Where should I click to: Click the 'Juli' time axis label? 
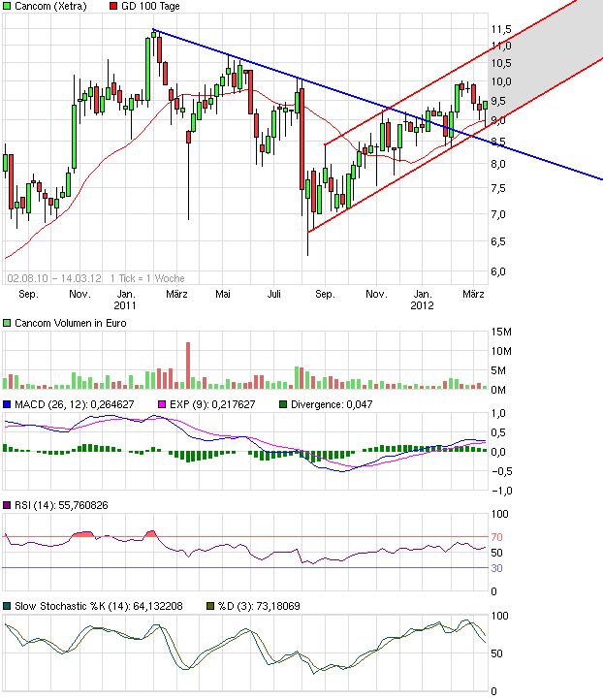273,294
